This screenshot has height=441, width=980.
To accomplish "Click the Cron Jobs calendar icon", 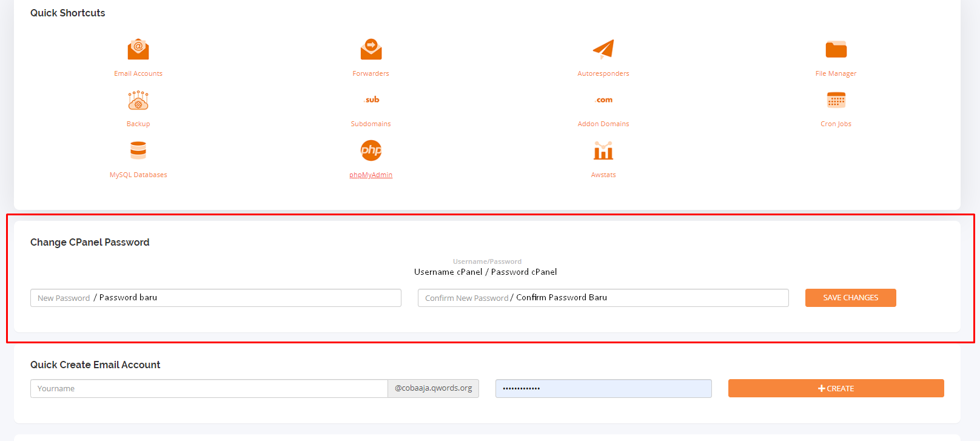I will [x=836, y=100].
